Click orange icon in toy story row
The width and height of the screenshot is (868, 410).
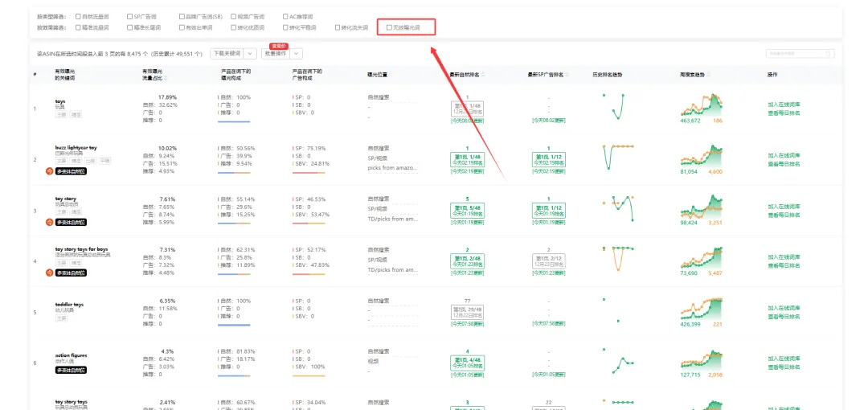[x=49, y=222]
